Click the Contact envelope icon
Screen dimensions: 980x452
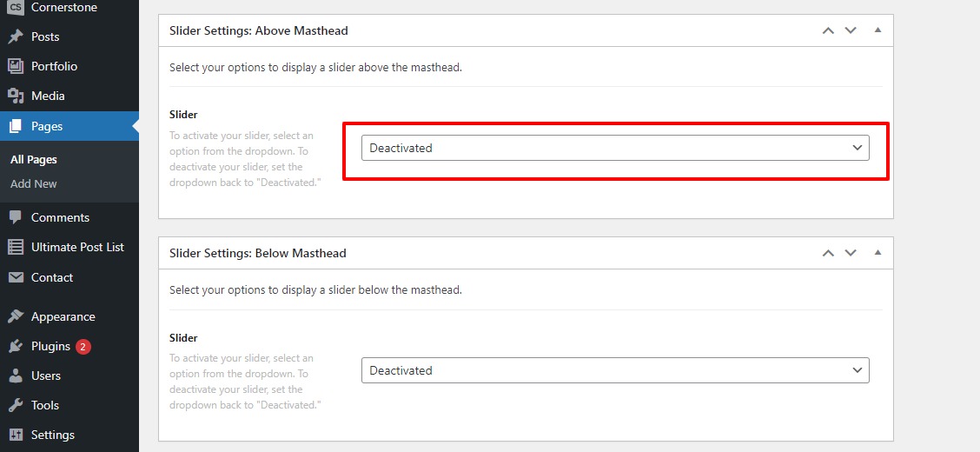[x=16, y=277]
